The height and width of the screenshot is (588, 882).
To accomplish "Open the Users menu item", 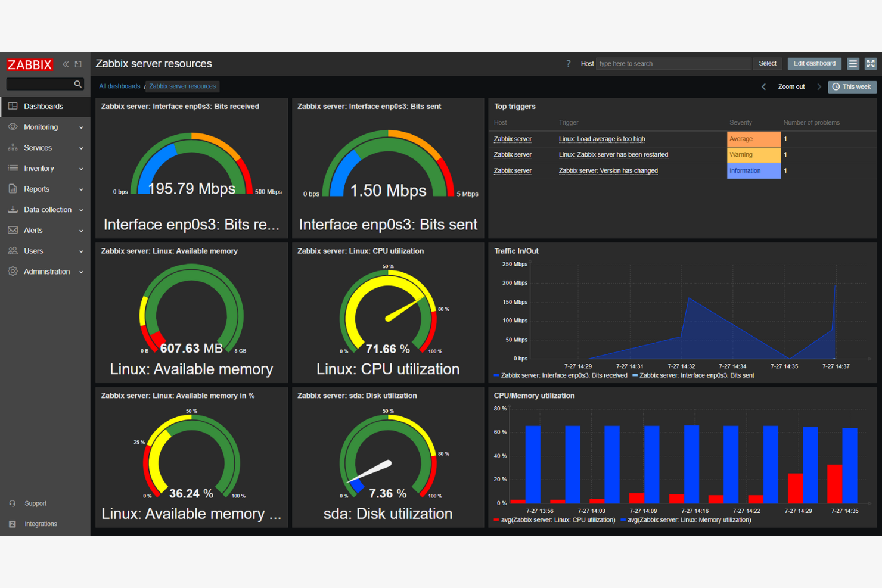I will [45, 251].
